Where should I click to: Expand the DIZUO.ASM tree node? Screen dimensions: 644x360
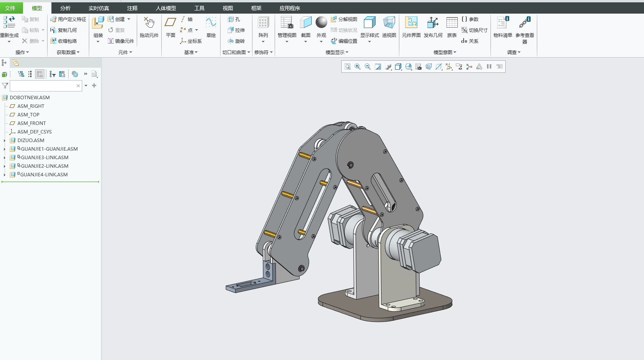tap(5, 140)
